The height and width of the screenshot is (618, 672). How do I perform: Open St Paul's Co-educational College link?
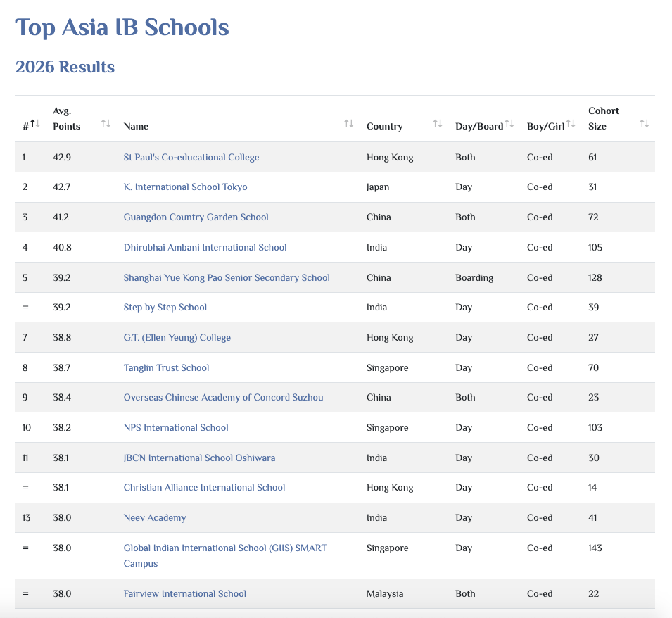coord(191,157)
